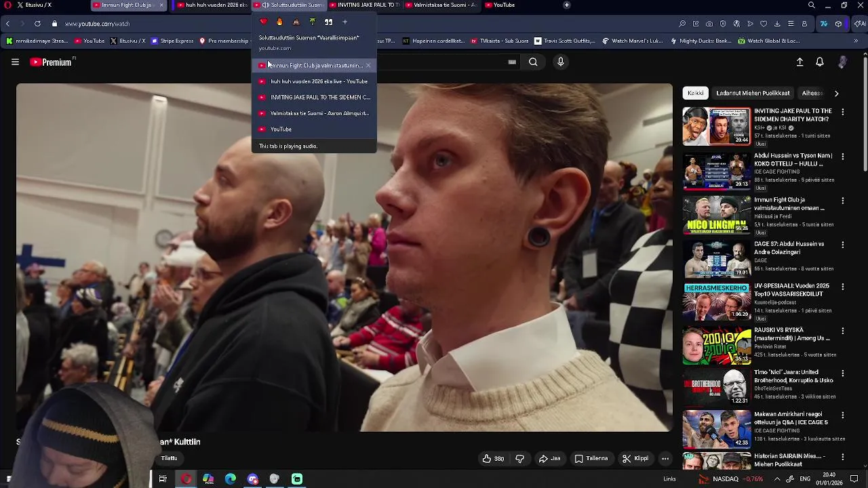Click the Tallenna save button

pos(591,459)
